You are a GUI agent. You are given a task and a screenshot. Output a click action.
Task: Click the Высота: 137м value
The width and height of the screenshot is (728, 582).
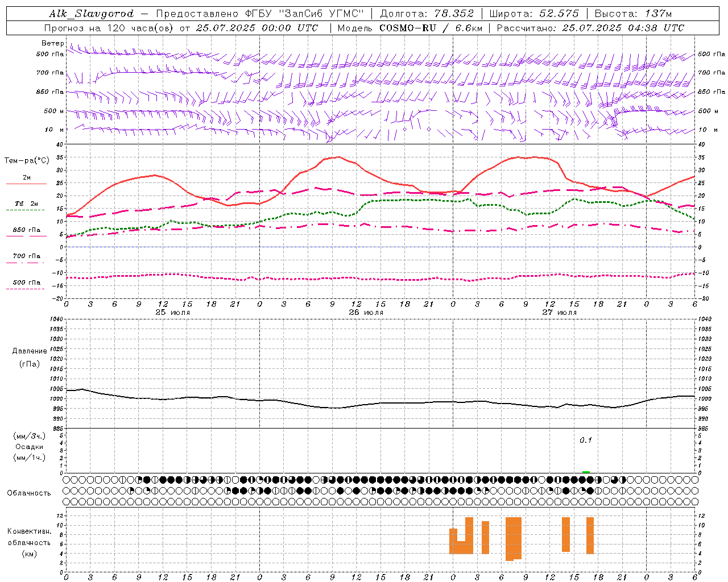tap(633, 14)
